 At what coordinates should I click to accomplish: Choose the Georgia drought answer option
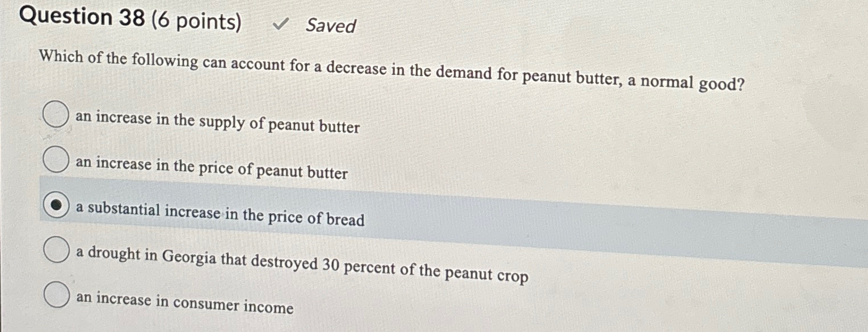tap(56, 249)
